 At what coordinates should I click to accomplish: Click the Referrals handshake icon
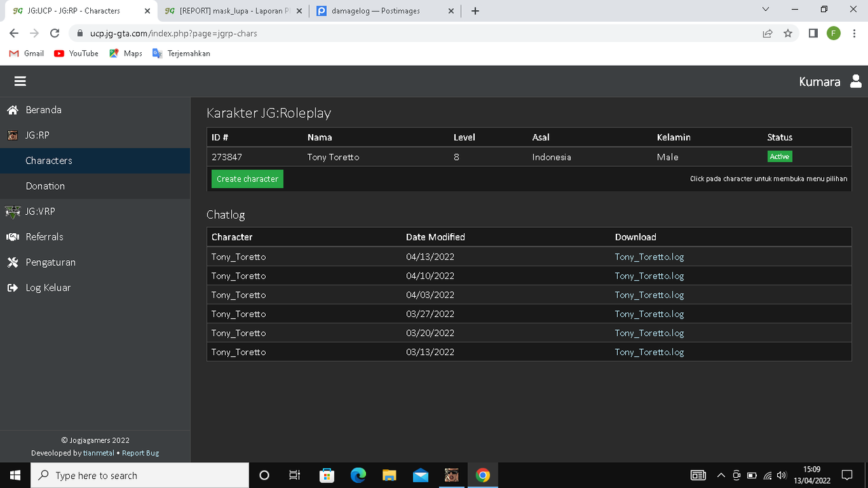12,237
